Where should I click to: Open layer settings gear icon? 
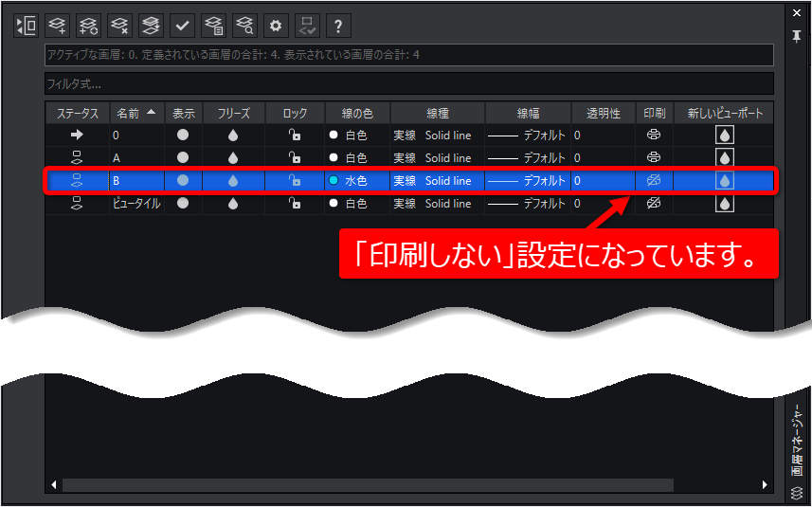tap(276, 26)
